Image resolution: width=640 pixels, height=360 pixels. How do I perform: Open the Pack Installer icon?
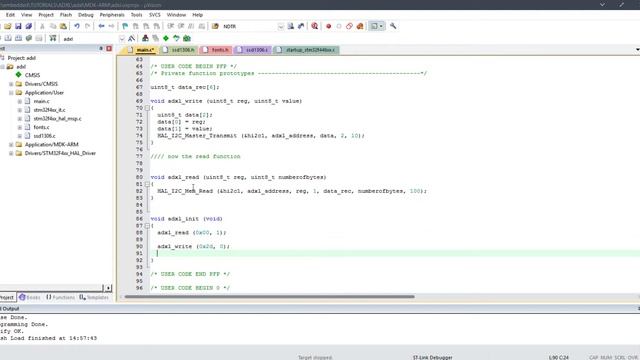click(x=187, y=38)
